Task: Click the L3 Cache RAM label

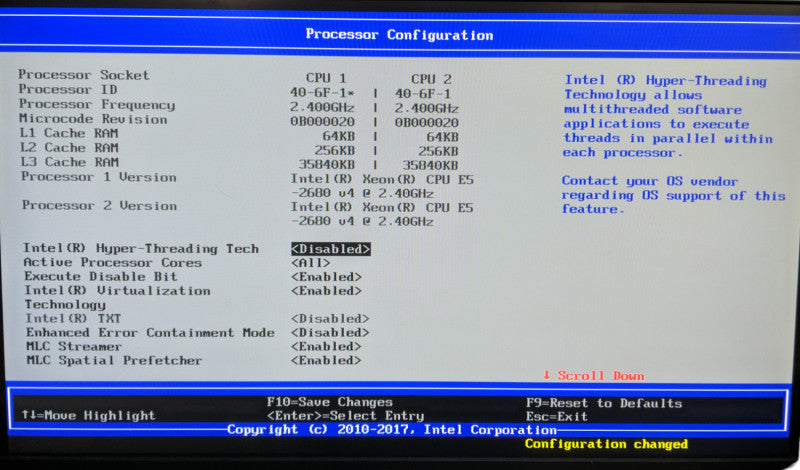Action: (70, 162)
